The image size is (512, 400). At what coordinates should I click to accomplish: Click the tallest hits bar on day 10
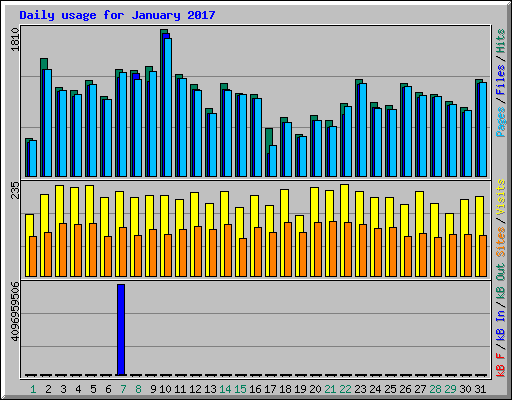click(x=164, y=103)
